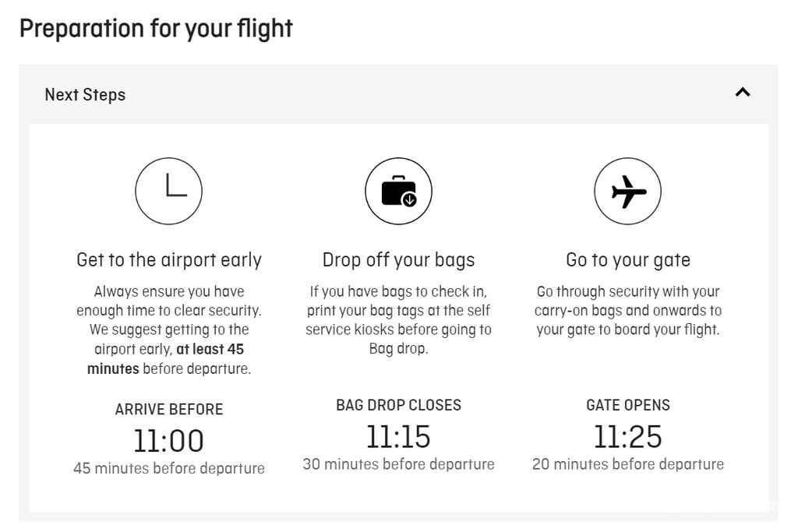Click the '45 minutes before departure' caption
This screenshot has height=532, width=798.
(x=169, y=468)
